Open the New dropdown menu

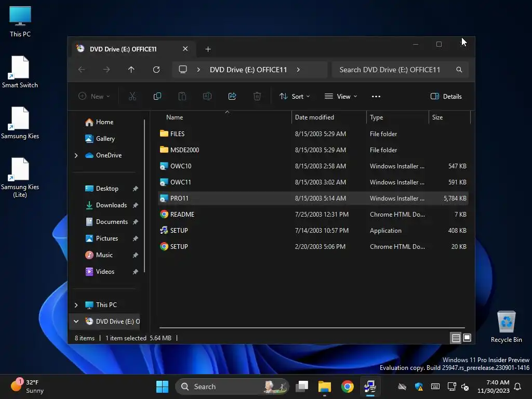[x=95, y=96]
